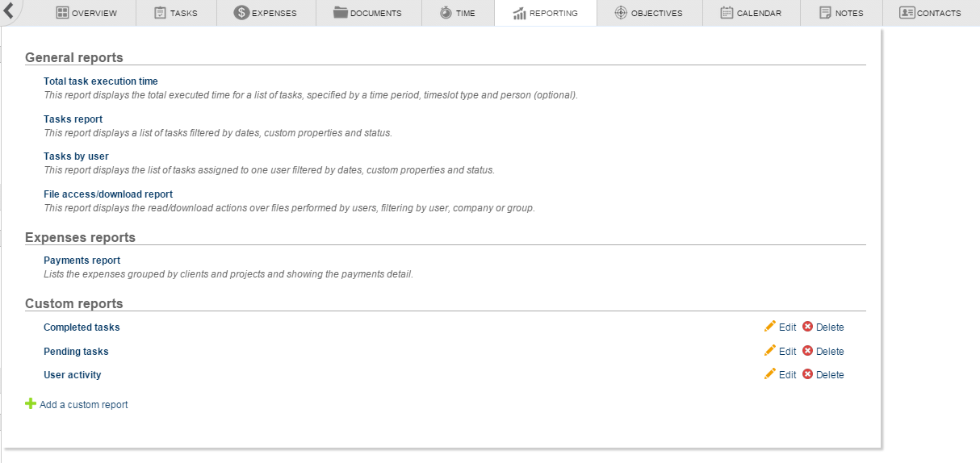The height and width of the screenshot is (463, 980).
Task: Open the Documents tab
Action: pyautogui.click(x=367, y=13)
